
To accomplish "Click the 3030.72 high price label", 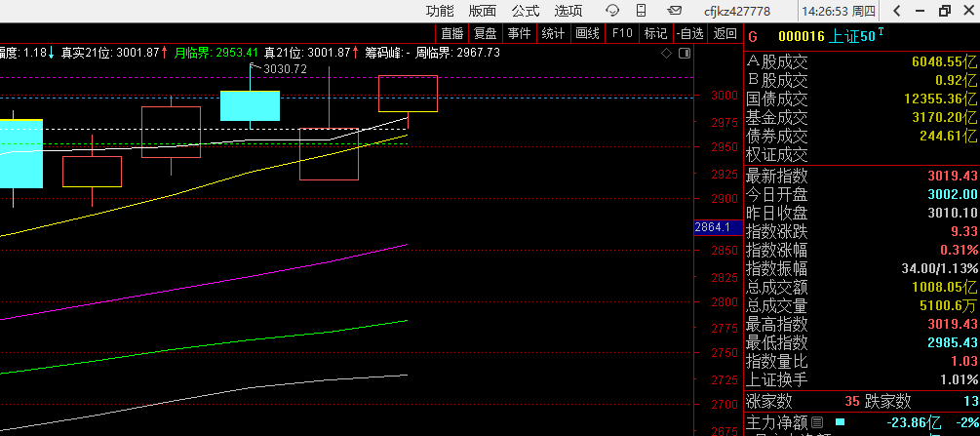I will [285, 69].
